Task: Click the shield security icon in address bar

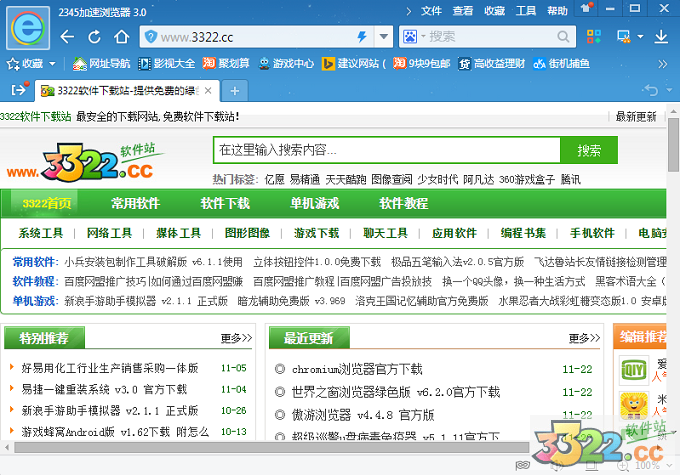Action: click(x=150, y=36)
